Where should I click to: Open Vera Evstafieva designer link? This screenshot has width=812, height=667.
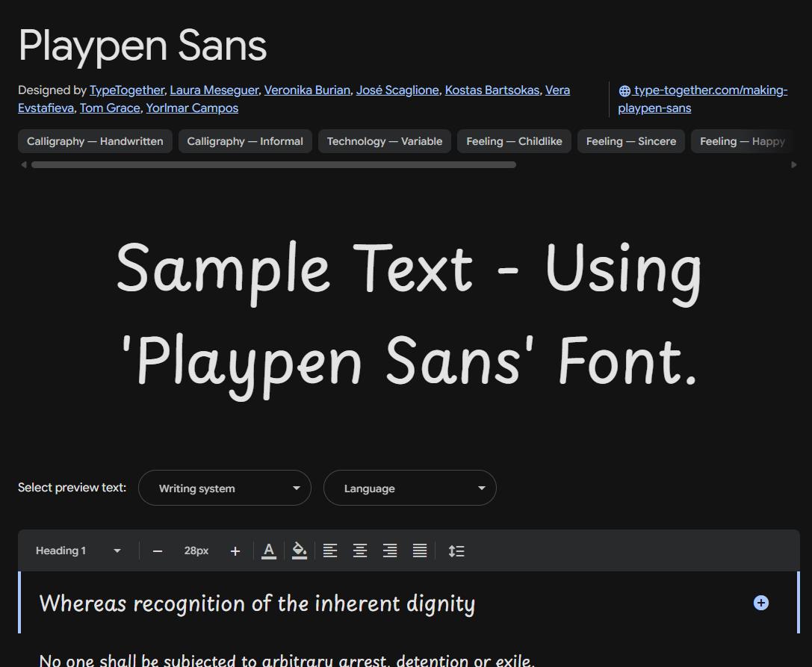point(558,90)
